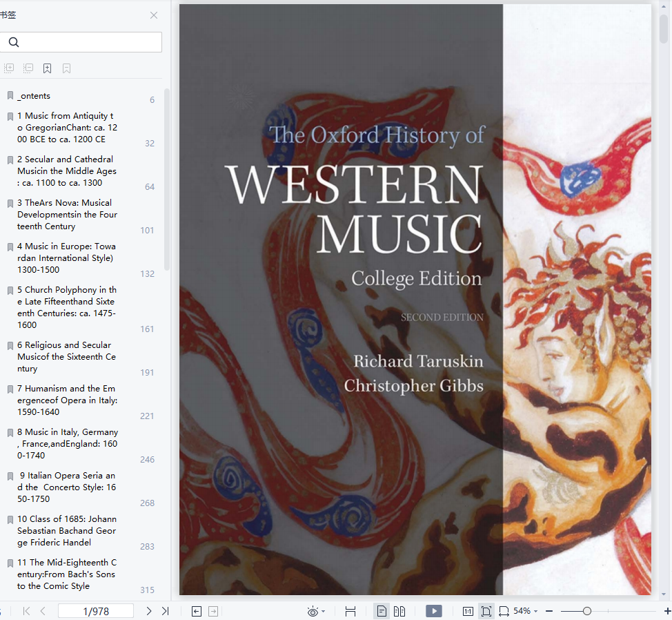Toggle eye protection mode icon
The height and width of the screenshot is (620, 672).
pyautogui.click(x=313, y=612)
